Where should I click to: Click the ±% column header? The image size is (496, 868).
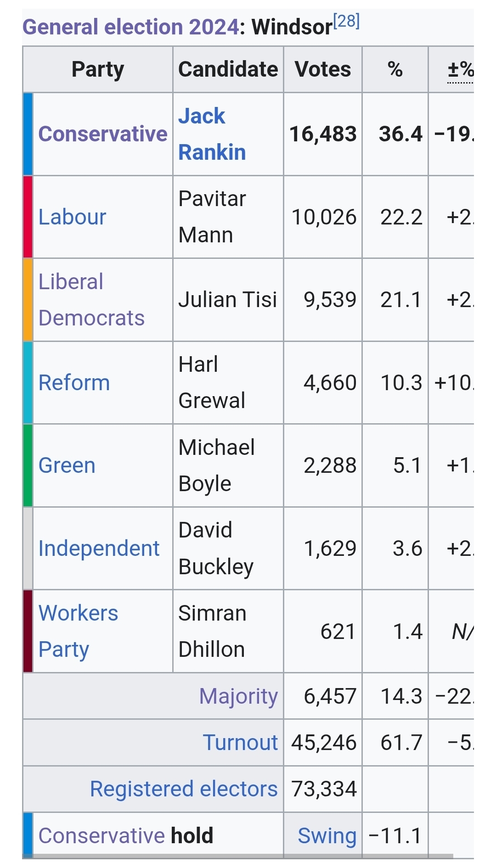(x=460, y=70)
